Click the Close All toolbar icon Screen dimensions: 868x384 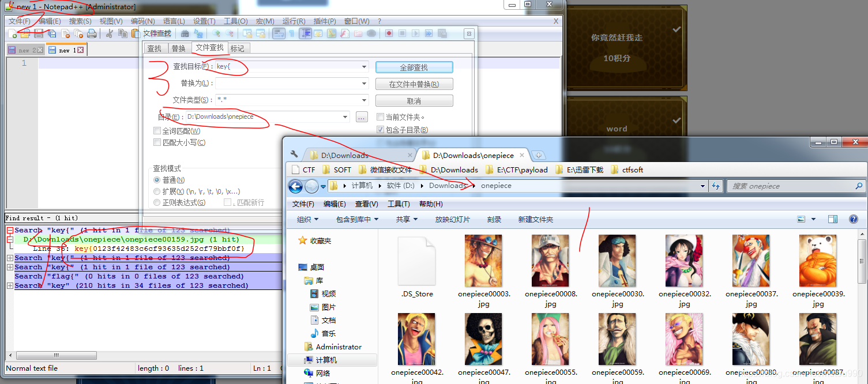coord(78,33)
